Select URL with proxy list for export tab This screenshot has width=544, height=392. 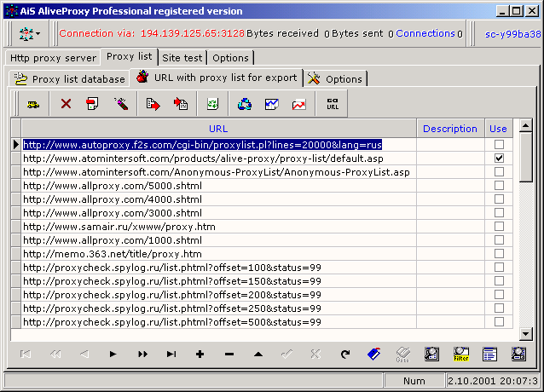click(217, 78)
